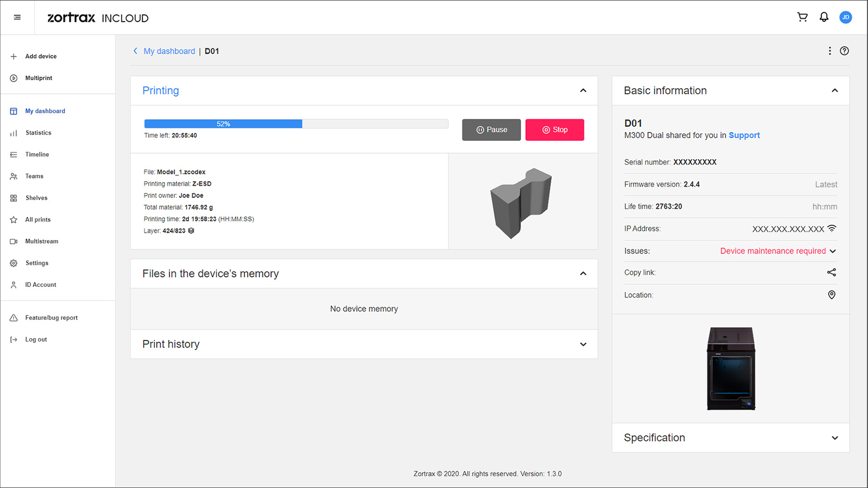Expand Device maintenance required issues dropdown
The width and height of the screenshot is (868, 488).
click(x=833, y=251)
